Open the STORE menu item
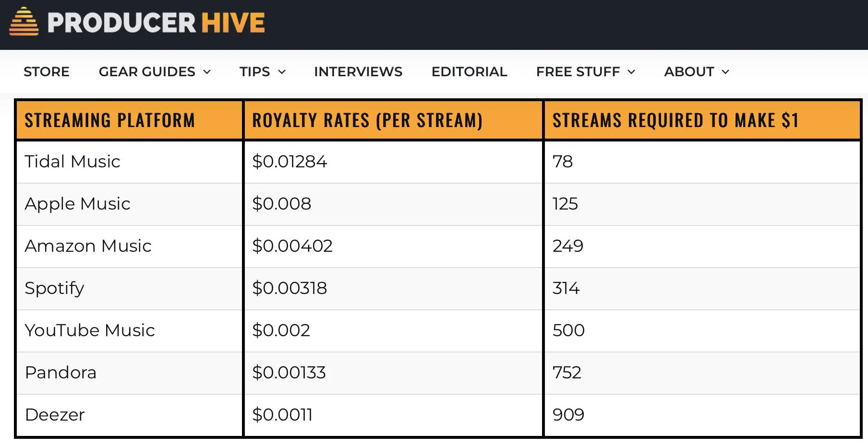Viewport: 868px width, 446px height. coord(47,71)
